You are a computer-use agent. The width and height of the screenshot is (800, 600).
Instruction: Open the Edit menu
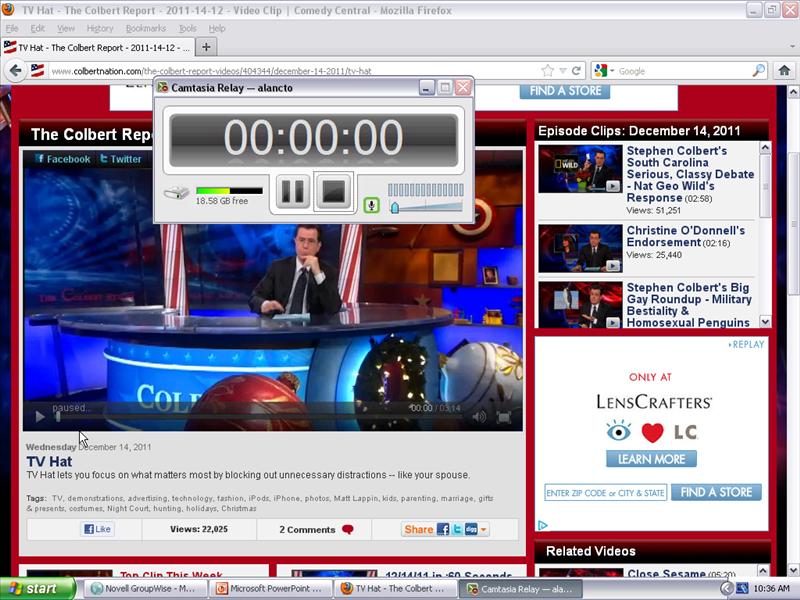pos(37,28)
